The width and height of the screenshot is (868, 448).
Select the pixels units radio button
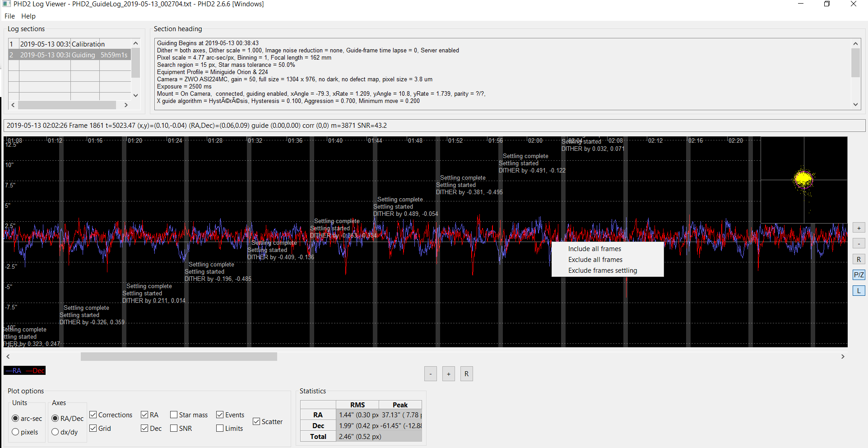[15, 432]
